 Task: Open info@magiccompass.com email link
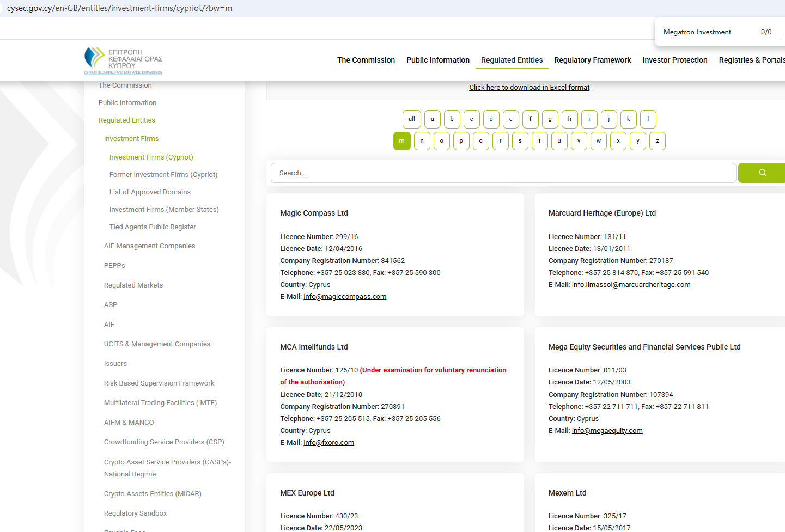pos(344,297)
